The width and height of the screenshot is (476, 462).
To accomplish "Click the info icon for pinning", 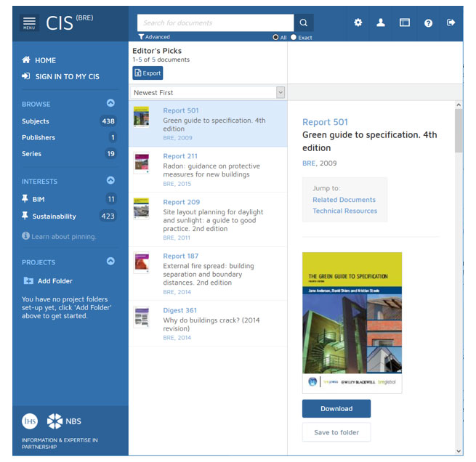I will coord(25,235).
